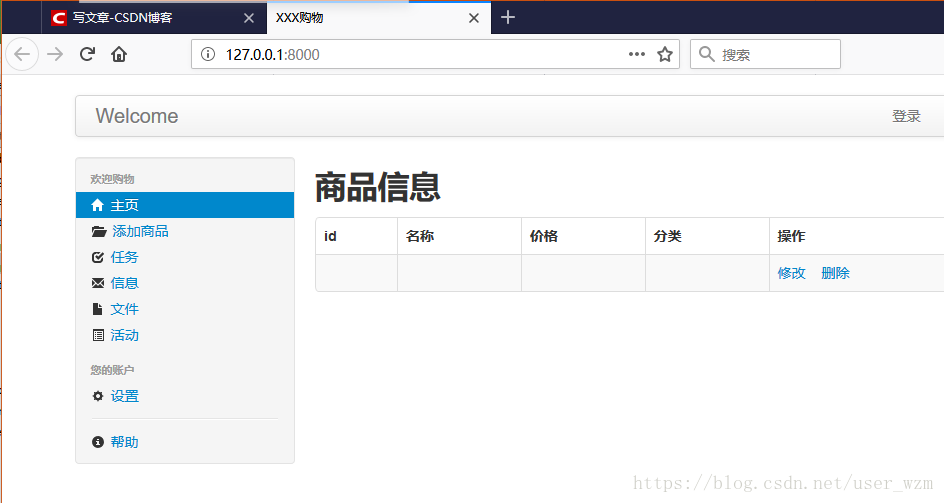Screen dimensions: 944x503
Task: Click the Welcome brand link
Action: click(x=137, y=116)
